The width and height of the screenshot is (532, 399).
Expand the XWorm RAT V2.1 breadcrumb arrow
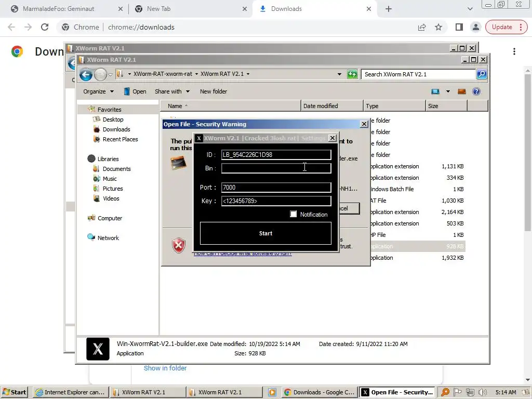click(248, 74)
